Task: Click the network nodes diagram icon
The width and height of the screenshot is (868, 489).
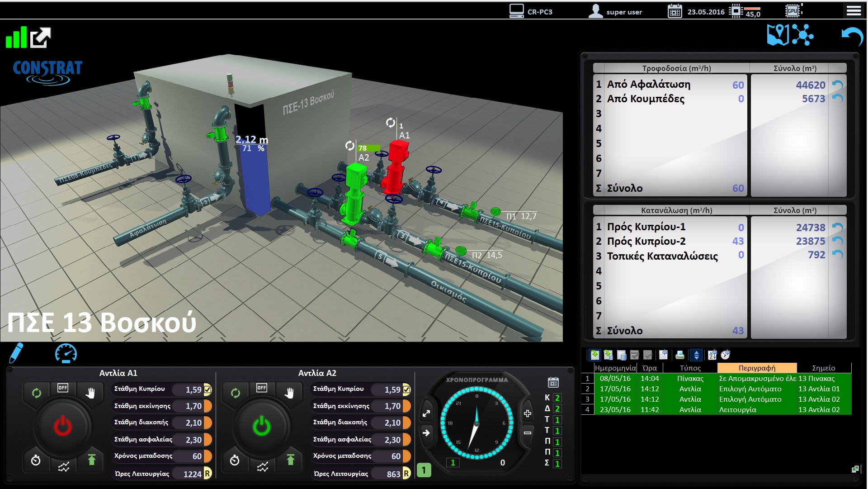Action: pyautogui.click(x=802, y=35)
